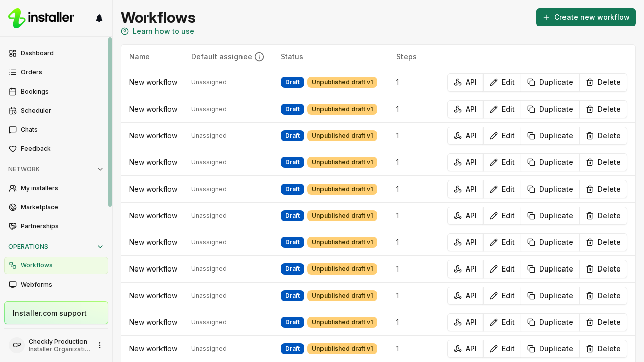Click the Installer logo
The width and height of the screenshot is (644, 362).
tap(41, 18)
